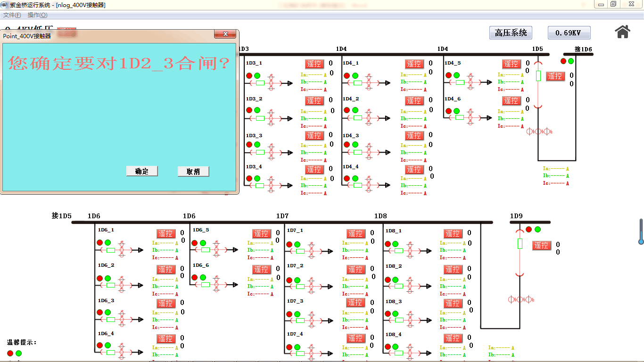
Task: Close the Point_400V接触器 dialog
Action: [x=225, y=34]
